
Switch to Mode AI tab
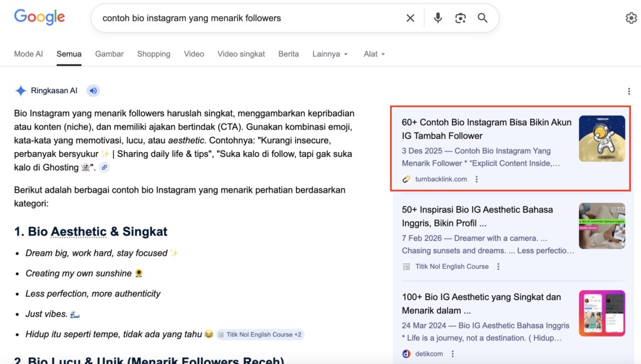[x=28, y=54]
